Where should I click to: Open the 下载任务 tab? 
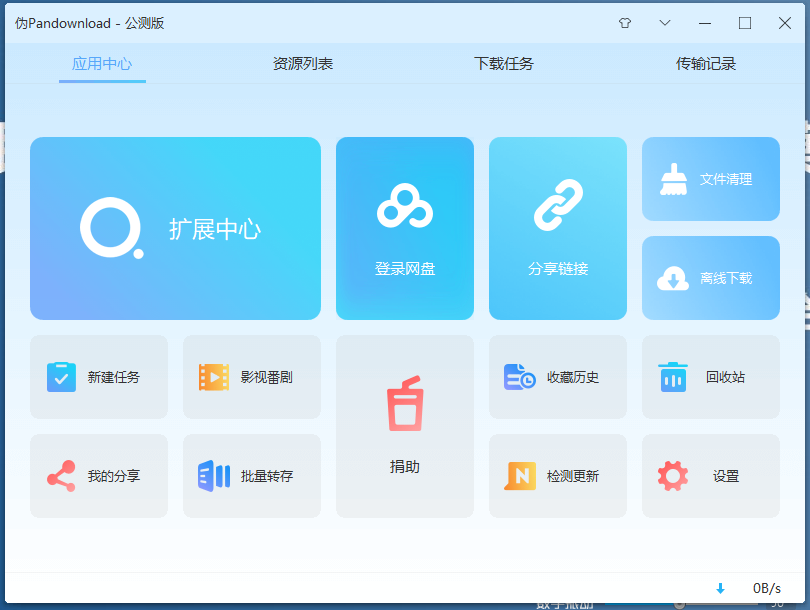(x=504, y=62)
